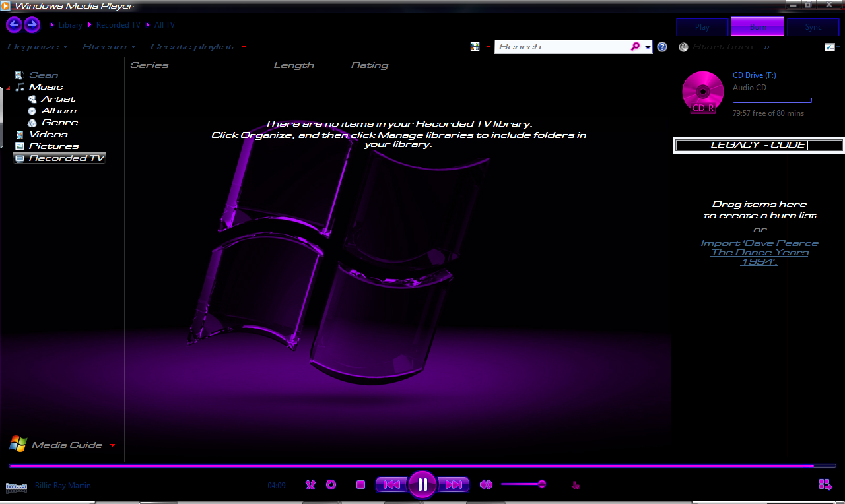Click the magnifier icon in the search box
845x504 pixels.
(x=635, y=47)
